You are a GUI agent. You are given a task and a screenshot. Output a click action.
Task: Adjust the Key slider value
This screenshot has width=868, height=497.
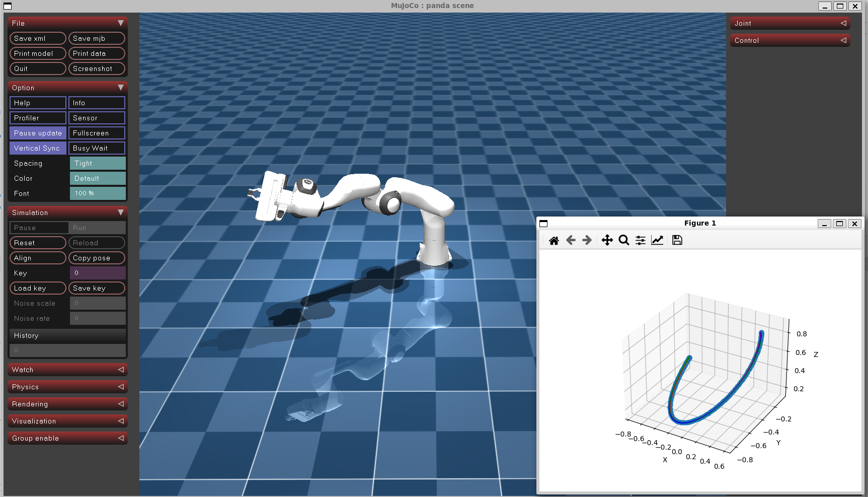[x=98, y=273]
